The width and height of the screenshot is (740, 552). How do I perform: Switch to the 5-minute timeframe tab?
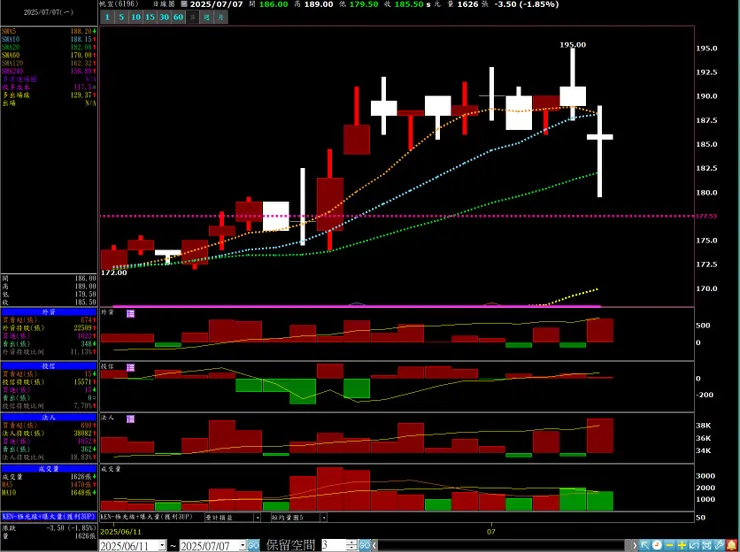tap(121, 17)
